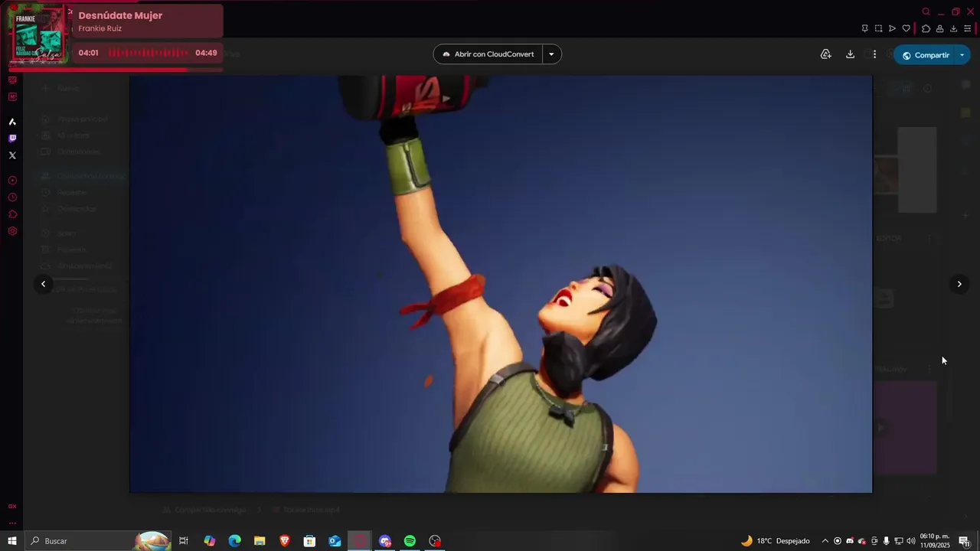The image size is (980, 551).
Task: Open the notification center speech-bubble icon
Action: click(x=964, y=541)
